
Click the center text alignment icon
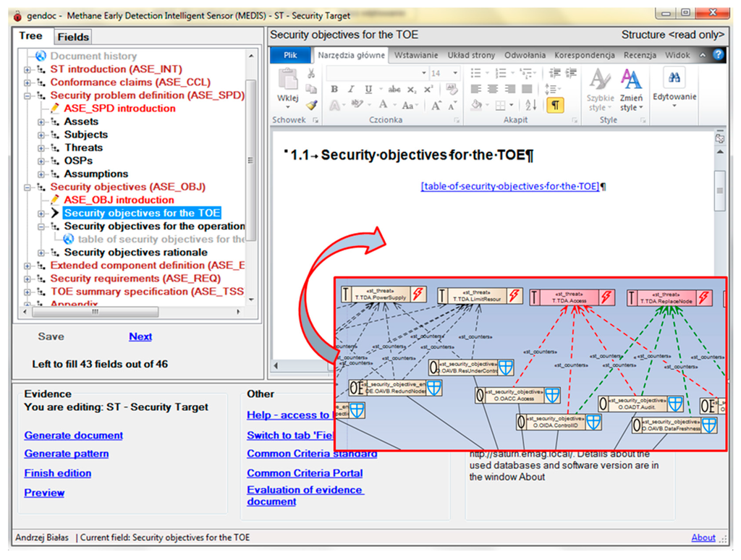[x=493, y=89]
